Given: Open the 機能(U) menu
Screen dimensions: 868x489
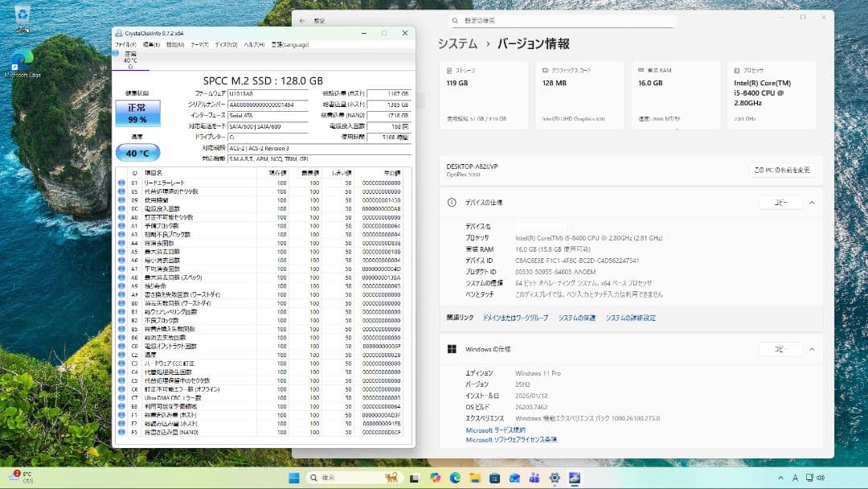Looking at the screenshot, I should pyautogui.click(x=175, y=45).
